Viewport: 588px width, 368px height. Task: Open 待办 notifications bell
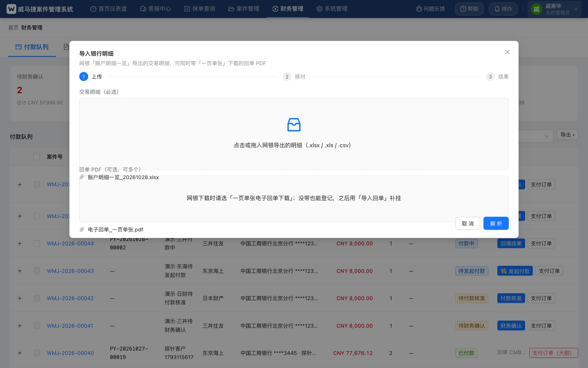(503, 9)
